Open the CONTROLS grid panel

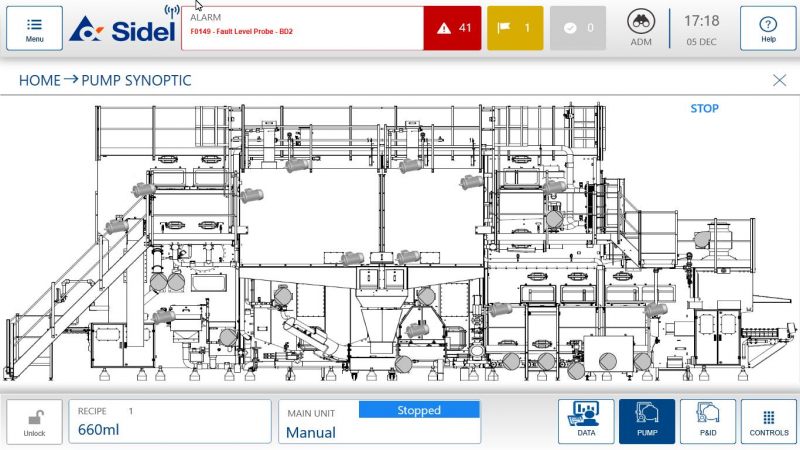768,422
